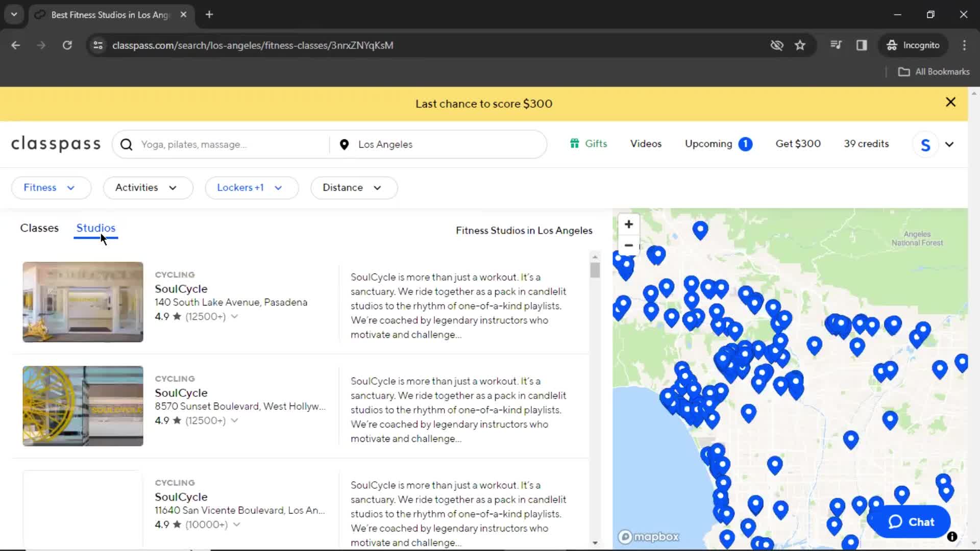Switch to the Classes tab
Screen dimensions: 980x551
pyautogui.click(x=39, y=228)
